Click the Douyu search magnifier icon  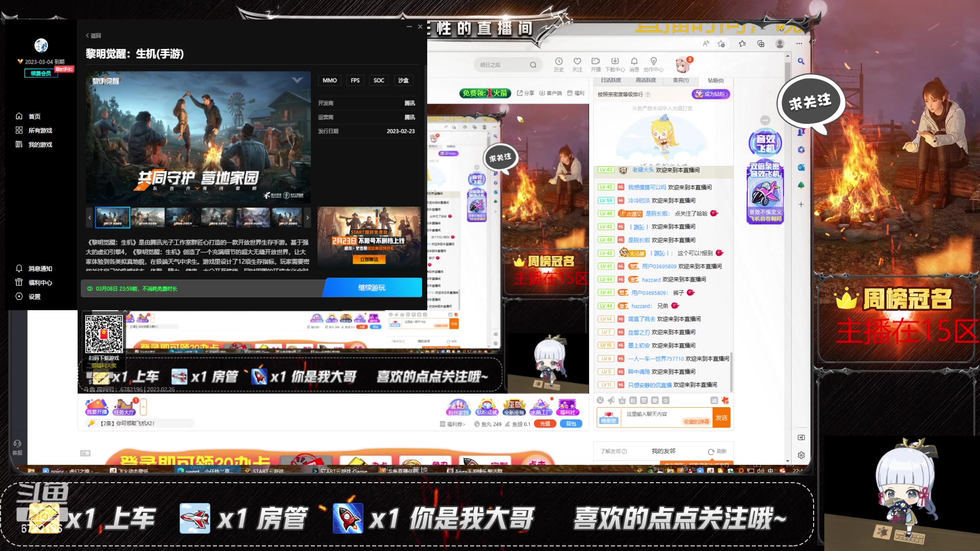(533, 65)
